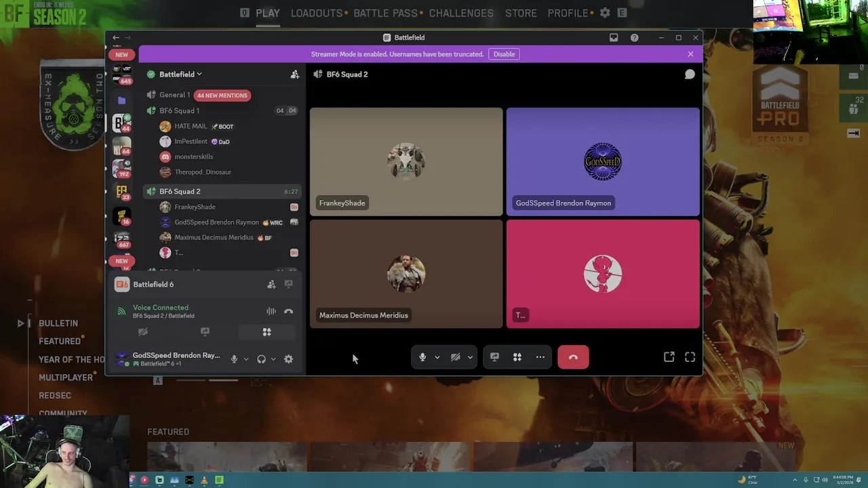Focus Maximus Decimus Meridius video tile
868x488 pixels.
coord(406,274)
